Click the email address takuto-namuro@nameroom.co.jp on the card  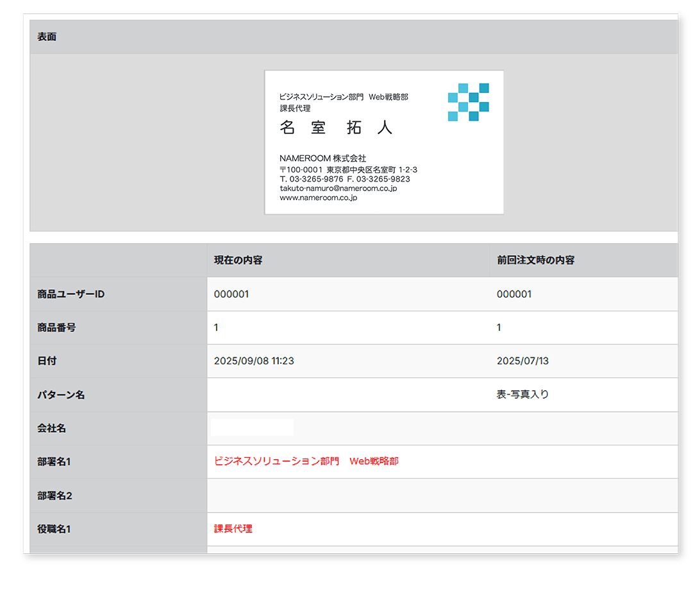338,189
